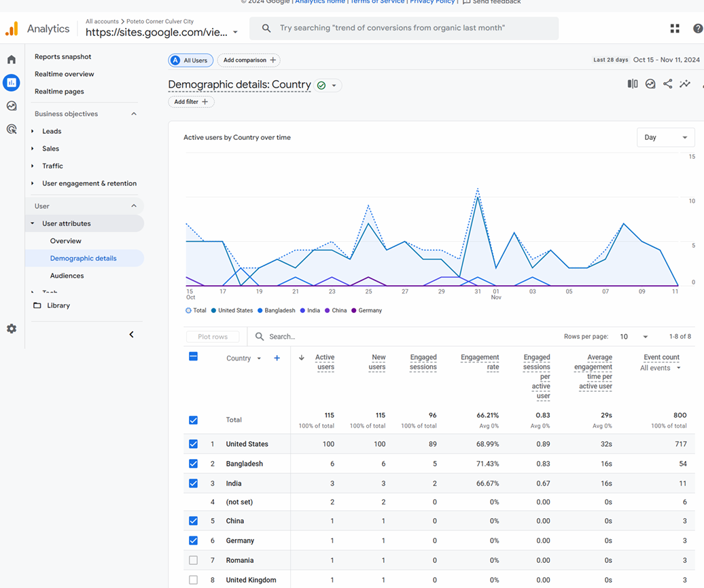This screenshot has width=704, height=588.
Task: Open the Insights sparkline icon
Action: [685, 84]
